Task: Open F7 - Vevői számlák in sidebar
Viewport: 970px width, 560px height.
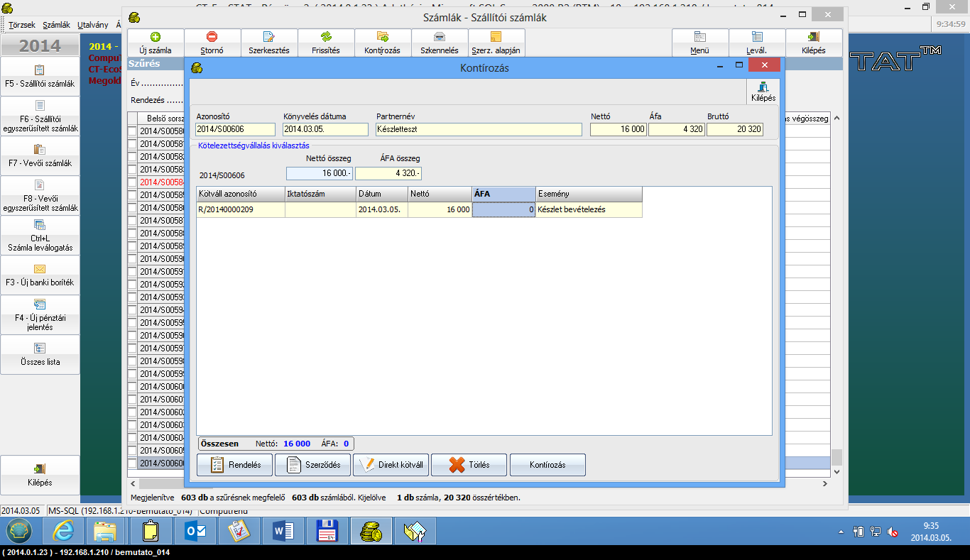Action: (x=40, y=156)
